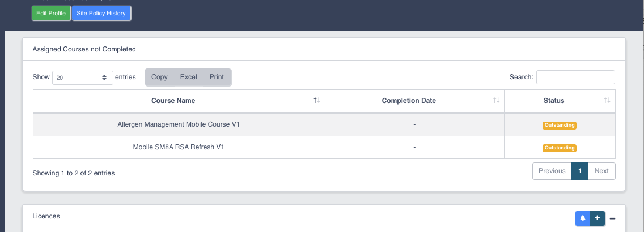Sort by Completion Date column arrows
Viewport: 644px width, 232px height.
point(496,100)
